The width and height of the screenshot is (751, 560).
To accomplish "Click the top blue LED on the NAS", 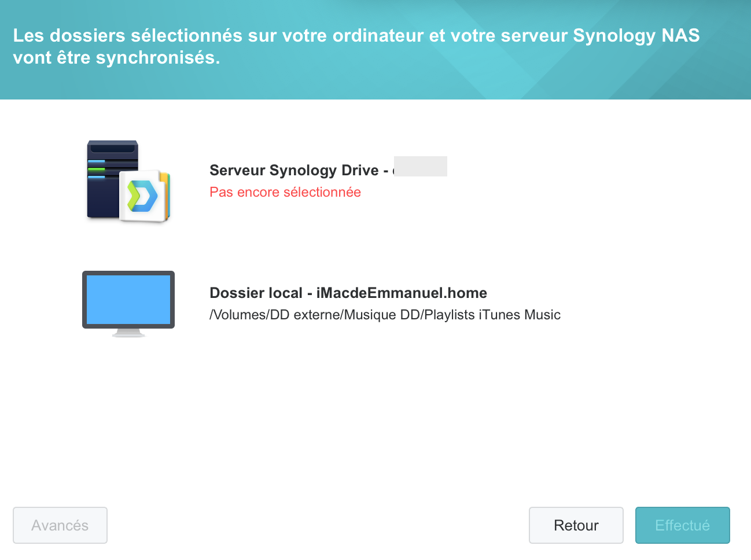I will pos(96,161).
